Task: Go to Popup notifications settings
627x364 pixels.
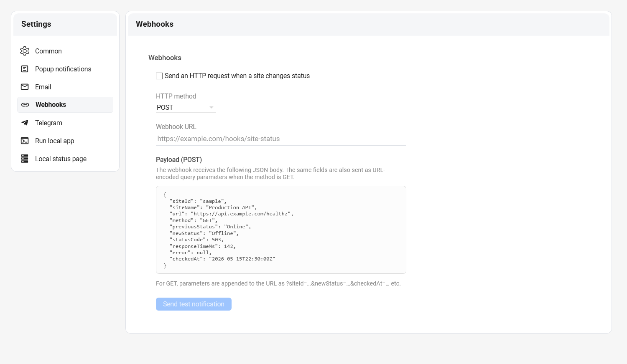Action: pyautogui.click(x=65, y=69)
